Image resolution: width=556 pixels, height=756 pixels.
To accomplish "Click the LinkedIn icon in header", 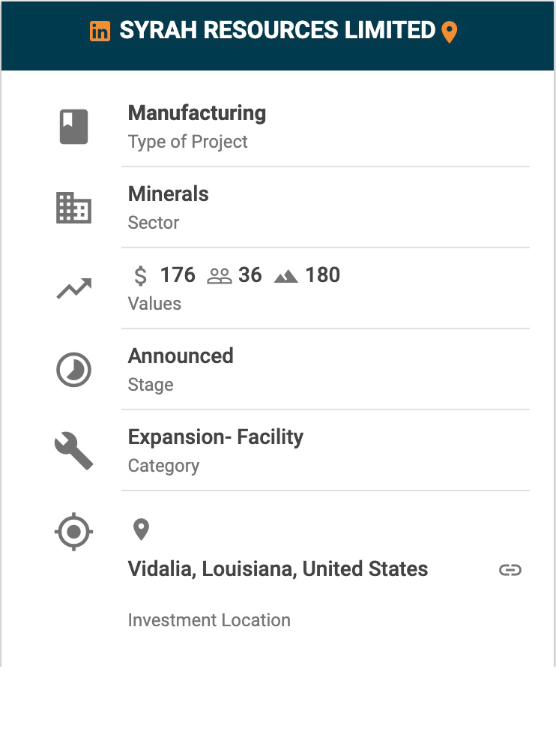I will tap(100, 31).
